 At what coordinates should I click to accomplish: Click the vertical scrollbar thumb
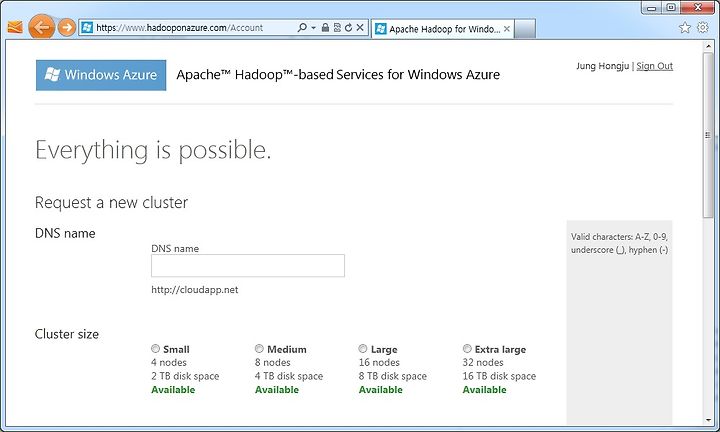pyautogui.click(x=708, y=135)
